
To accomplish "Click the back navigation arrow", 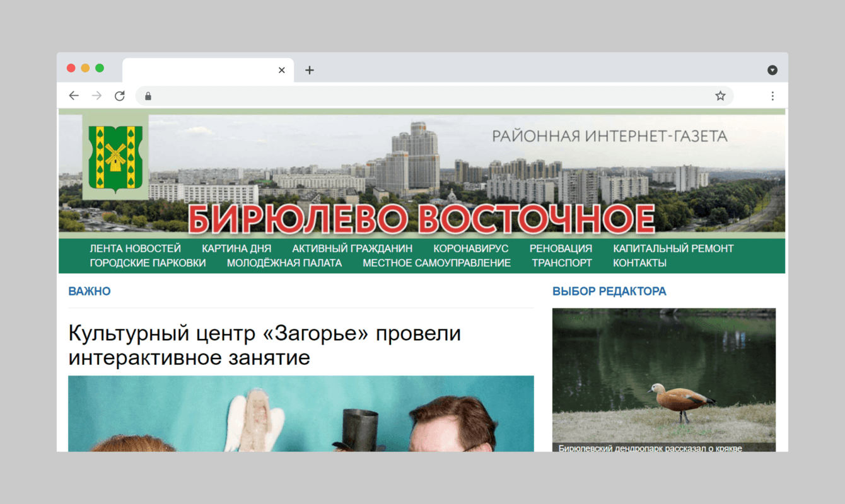I will [74, 95].
